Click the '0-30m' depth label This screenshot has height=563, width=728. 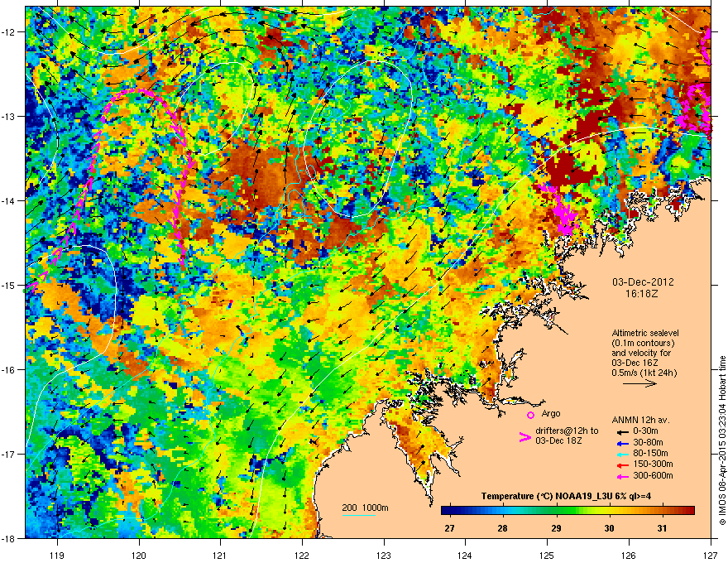(645, 431)
